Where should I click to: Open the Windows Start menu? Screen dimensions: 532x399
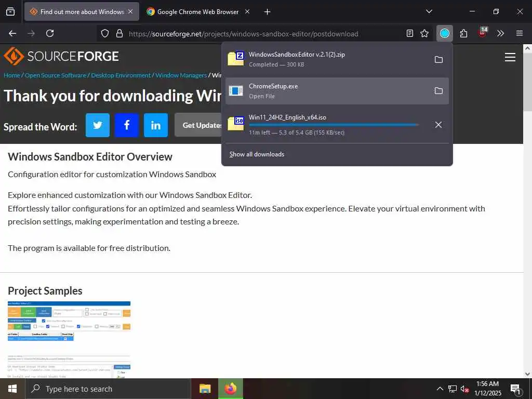click(12, 389)
